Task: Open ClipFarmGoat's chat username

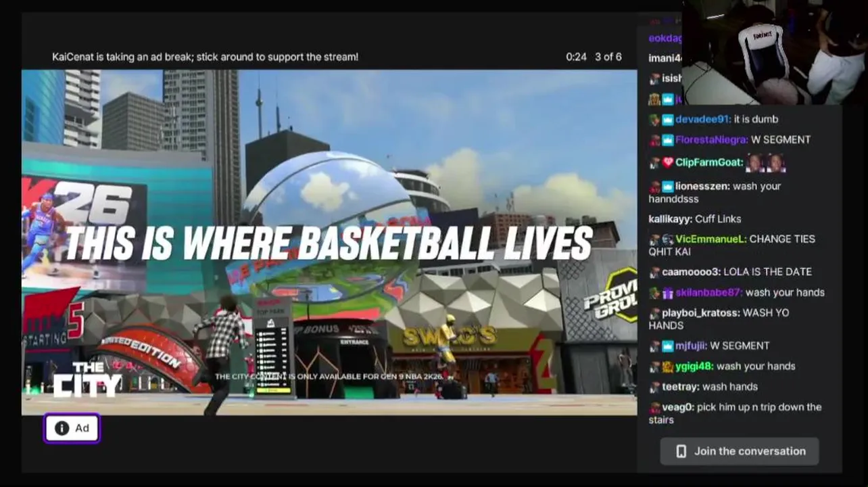Action: [708, 162]
